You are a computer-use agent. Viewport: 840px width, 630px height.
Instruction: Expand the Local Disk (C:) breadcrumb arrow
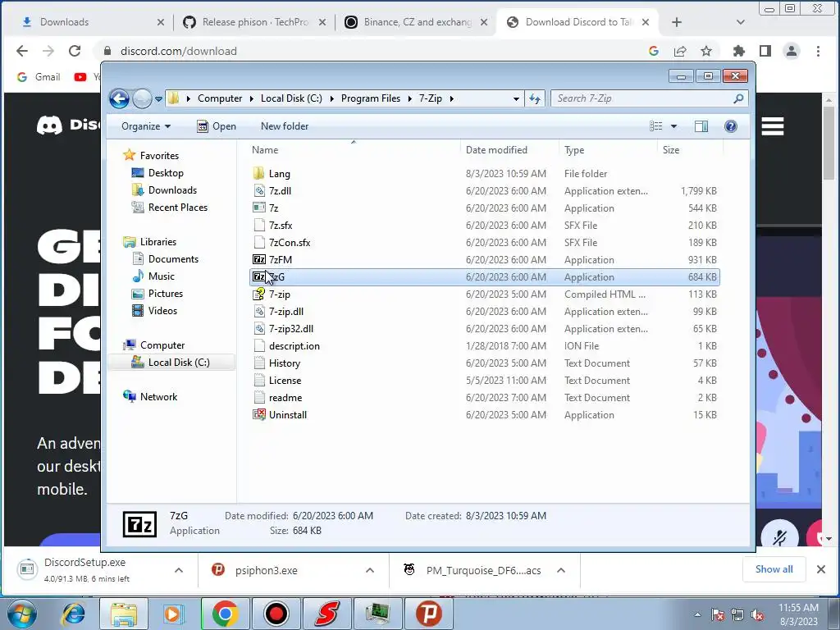pyautogui.click(x=331, y=98)
